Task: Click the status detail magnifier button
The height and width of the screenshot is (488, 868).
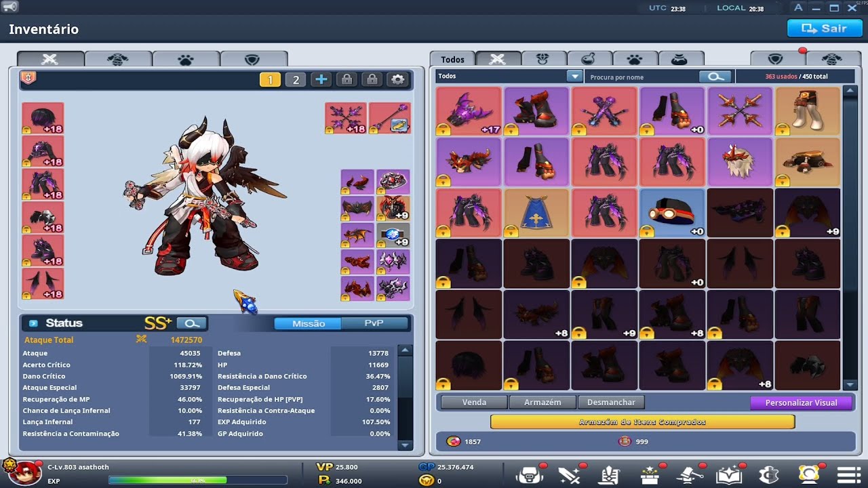Action: coord(192,323)
